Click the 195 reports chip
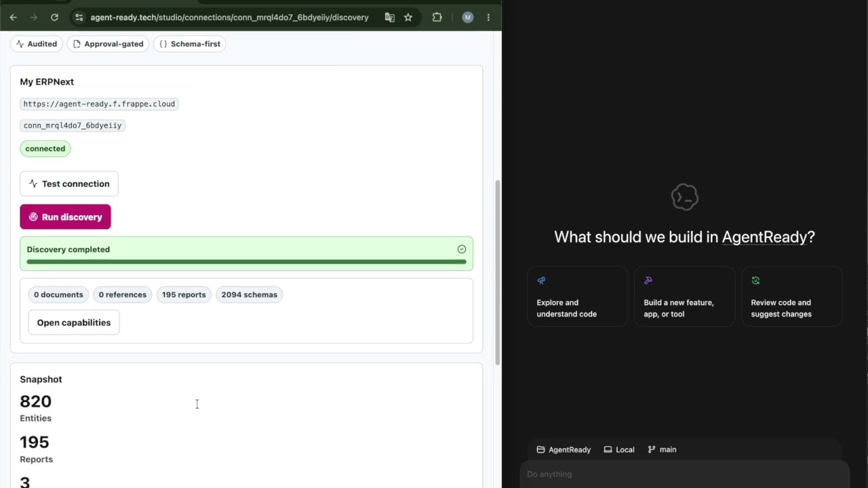Image resolution: width=868 pixels, height=488 pixels. 184,295
